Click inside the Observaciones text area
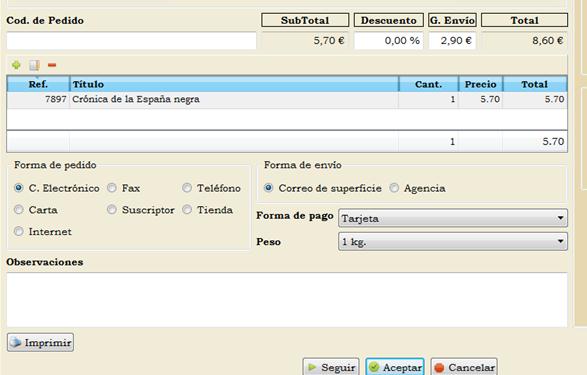 point(287,300)
